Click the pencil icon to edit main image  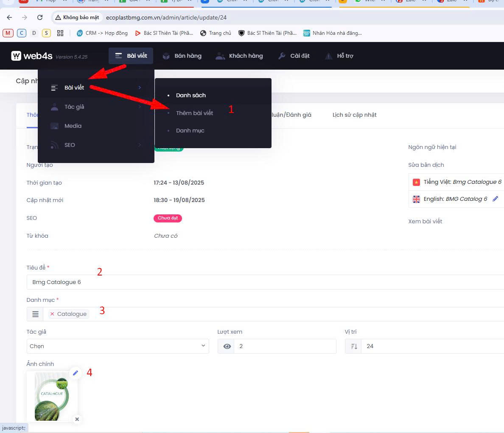76,373
